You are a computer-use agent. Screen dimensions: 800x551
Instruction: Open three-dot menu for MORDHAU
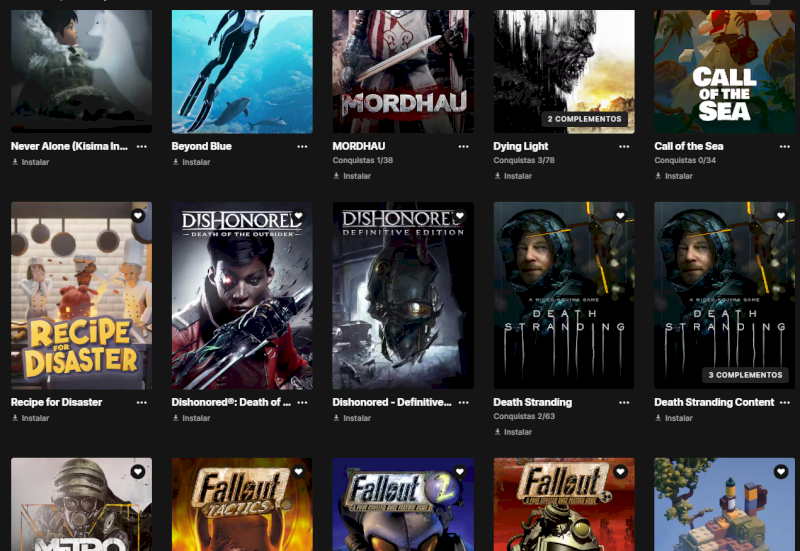point(463,146)
